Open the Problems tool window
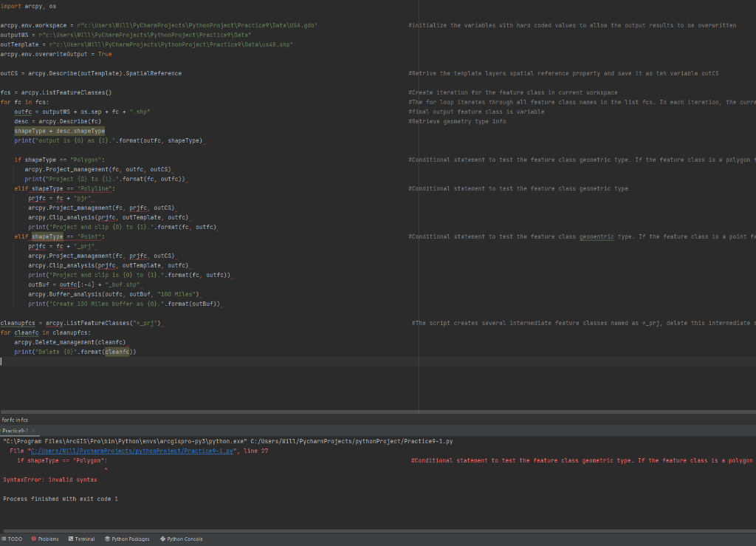 click(45, 539)
